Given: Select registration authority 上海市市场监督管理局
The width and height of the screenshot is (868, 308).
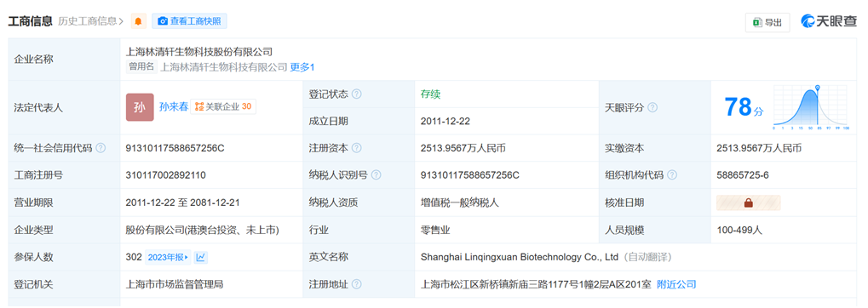Looking at the screenshot, I should (x=175, y=284).
